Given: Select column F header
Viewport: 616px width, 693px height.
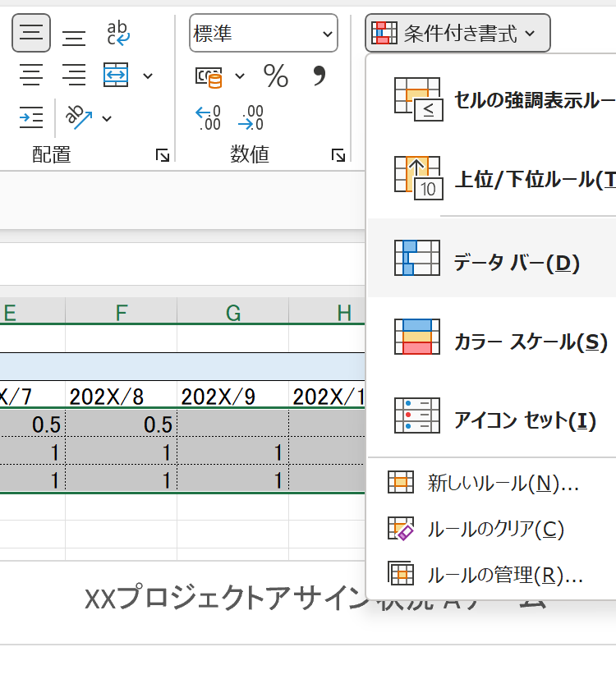Looking at the screenshot, I should (122, 312).
